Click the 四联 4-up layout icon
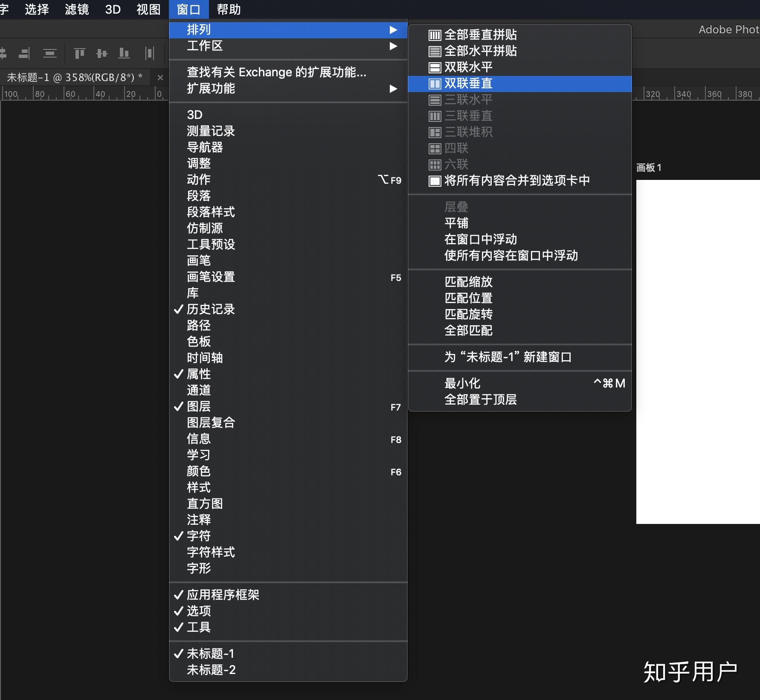 435,148
